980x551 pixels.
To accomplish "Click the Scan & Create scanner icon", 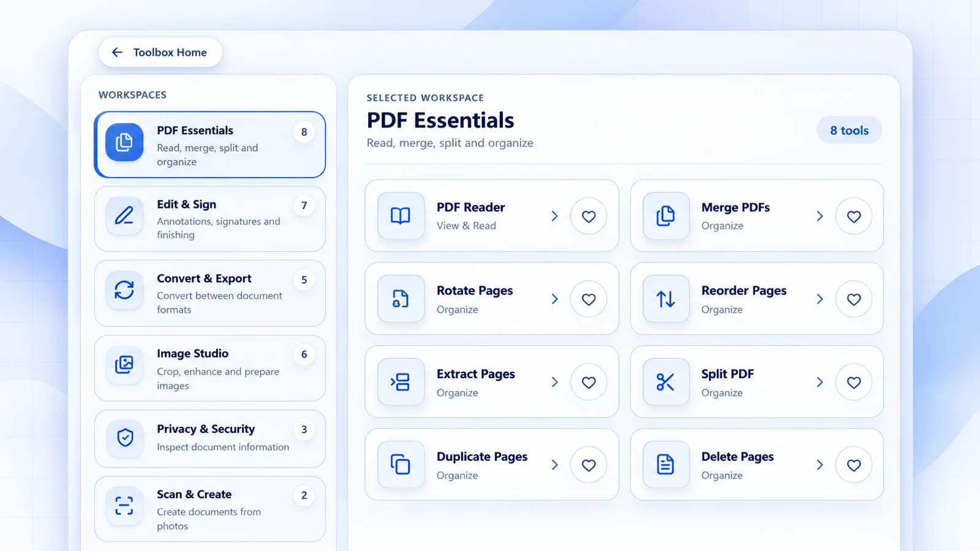I will click(124, 506).
